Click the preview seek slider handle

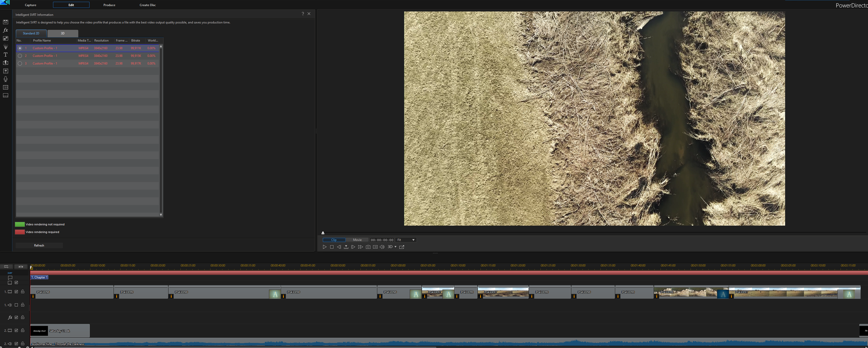click(323, 233)
